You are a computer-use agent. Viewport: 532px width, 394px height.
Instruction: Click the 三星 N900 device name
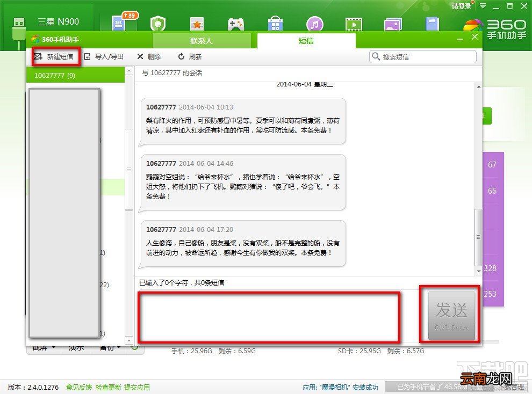coord(58,21)
